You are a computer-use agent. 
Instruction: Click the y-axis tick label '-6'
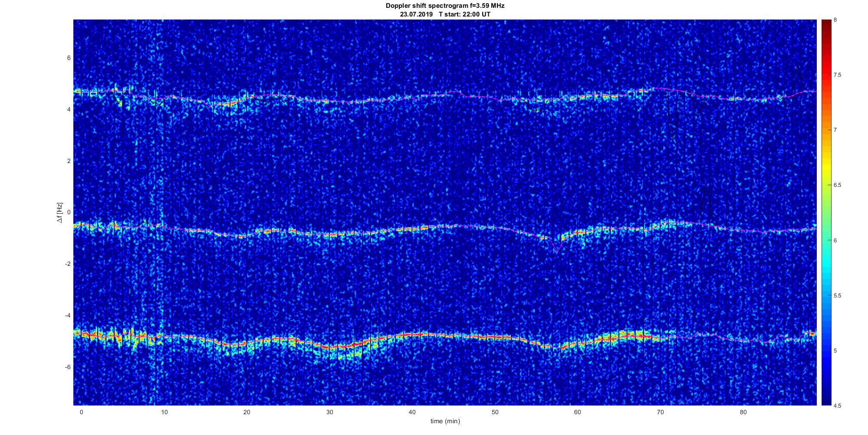point(68,367)
